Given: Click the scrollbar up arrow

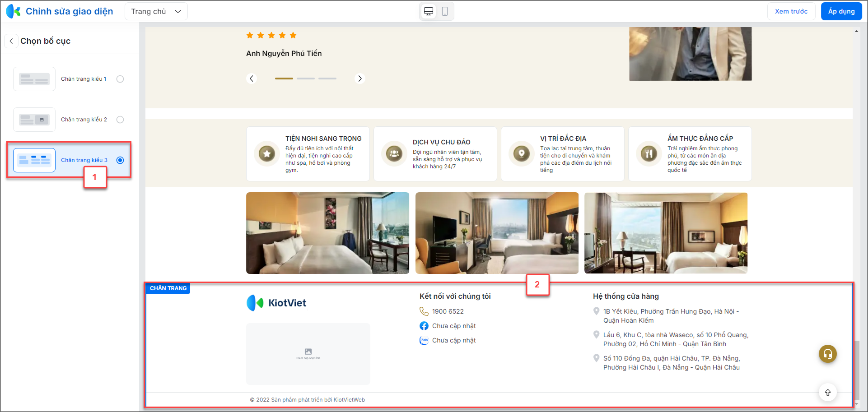Looking at the screenshot, I should click(x=857, y=31).
